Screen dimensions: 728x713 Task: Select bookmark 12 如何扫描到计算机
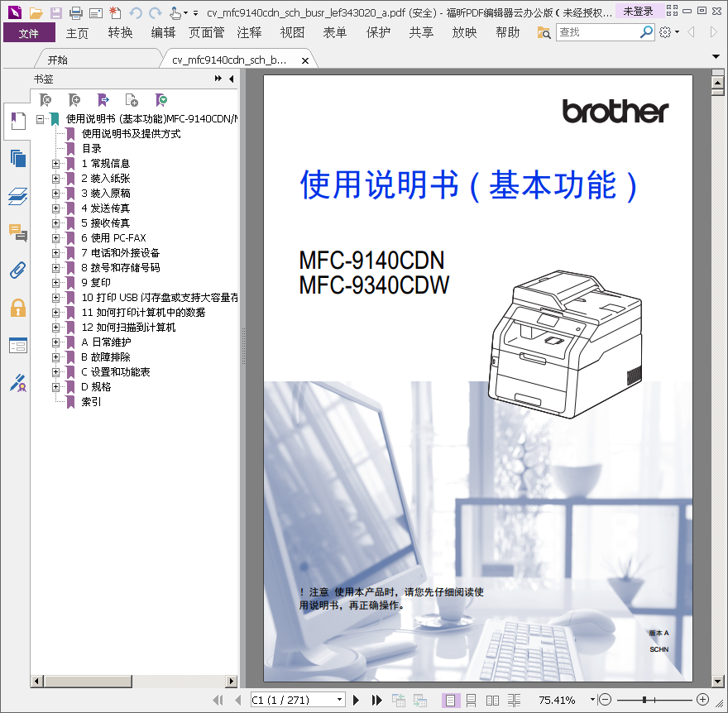tap(128, 328)
